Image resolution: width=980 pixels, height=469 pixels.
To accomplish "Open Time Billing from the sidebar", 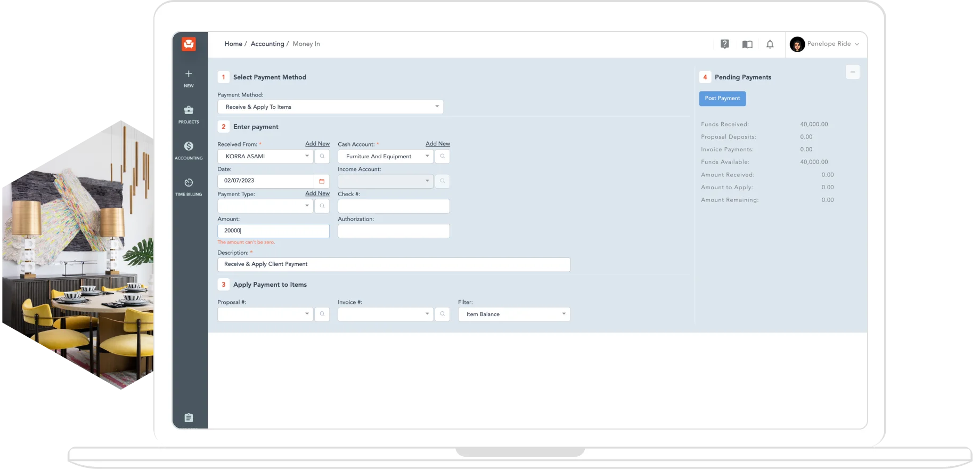I will (189, 187).
